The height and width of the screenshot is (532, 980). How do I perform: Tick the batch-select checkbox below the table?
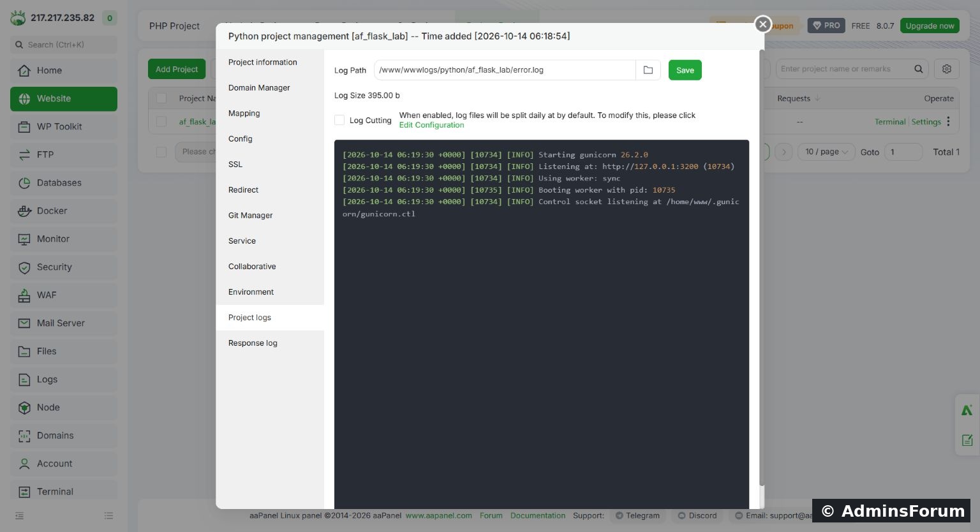[161, 152]
